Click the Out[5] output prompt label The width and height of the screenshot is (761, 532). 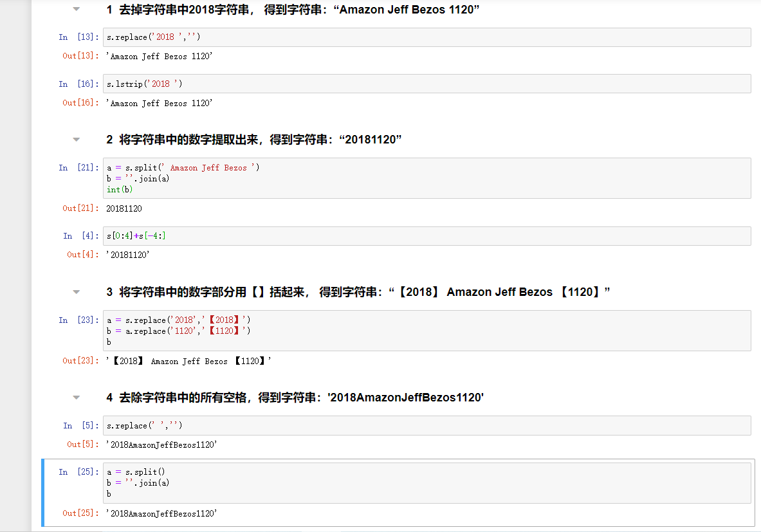(83, 445)
